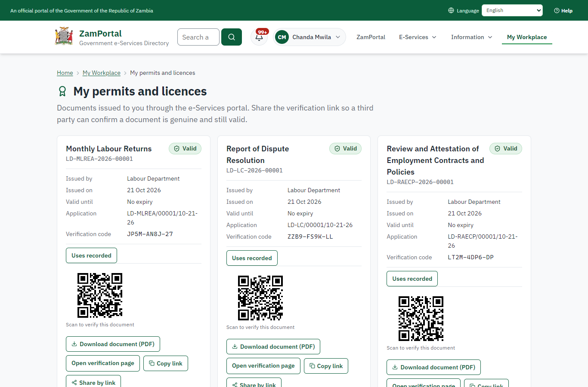The width and height of the screenshot is (588, 387).
Task: Click application reference LD-LC/00001/10-21-26
Action: point(320,225)
